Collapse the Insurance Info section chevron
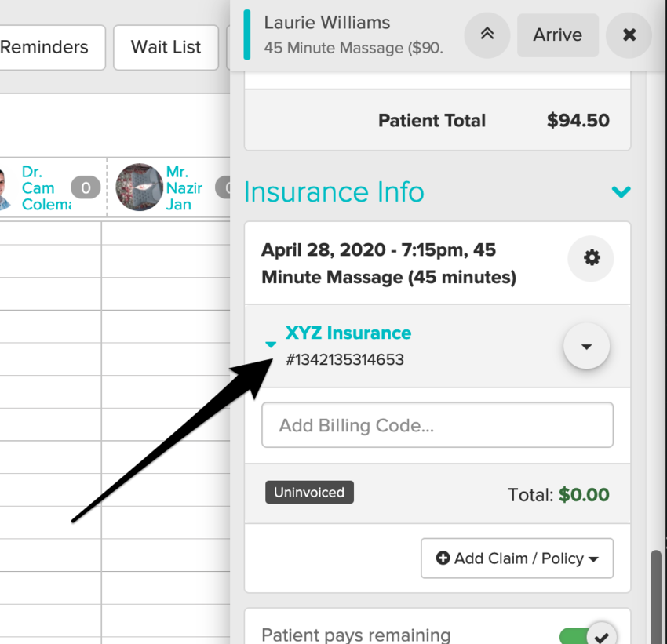The image size is (667, 644). [621, 191]
